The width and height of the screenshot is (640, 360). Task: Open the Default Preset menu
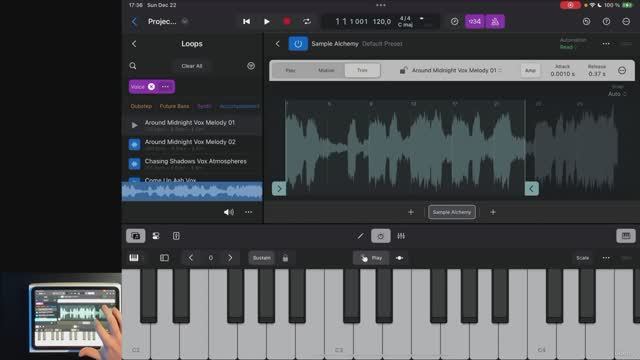(x=382, y=44)
